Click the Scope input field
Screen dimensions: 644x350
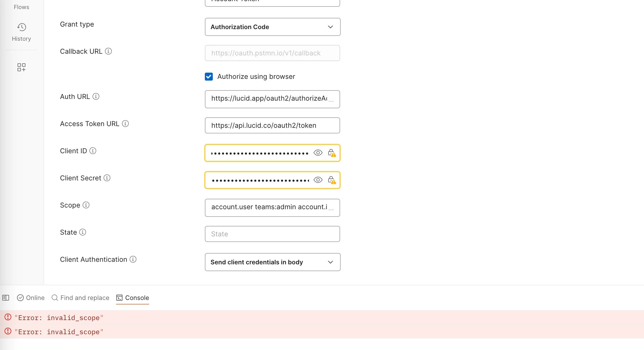pos(269,208)
